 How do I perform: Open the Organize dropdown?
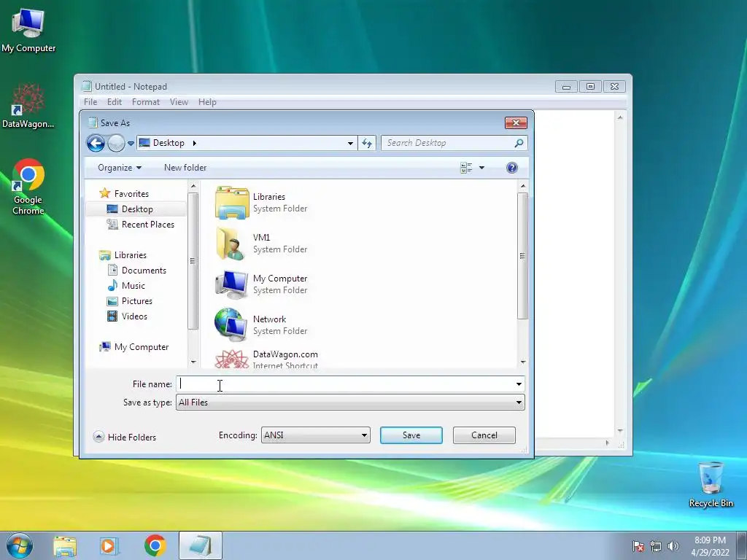pos(120,168)
